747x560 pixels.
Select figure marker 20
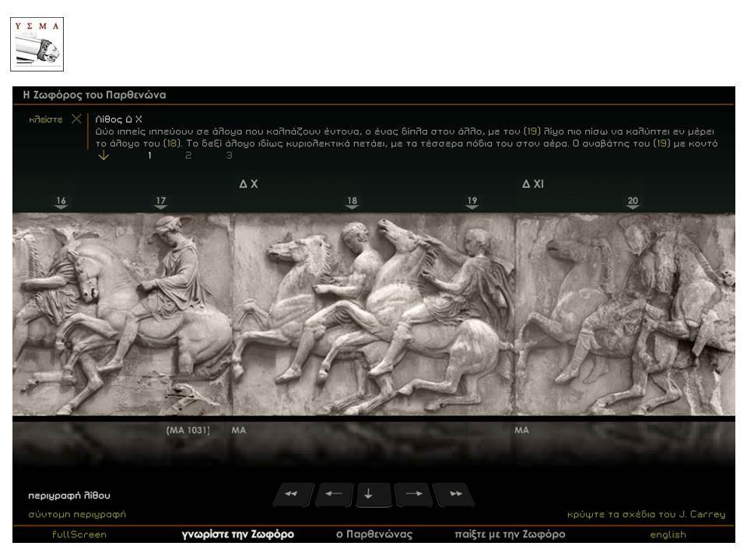tap(633, 203)
